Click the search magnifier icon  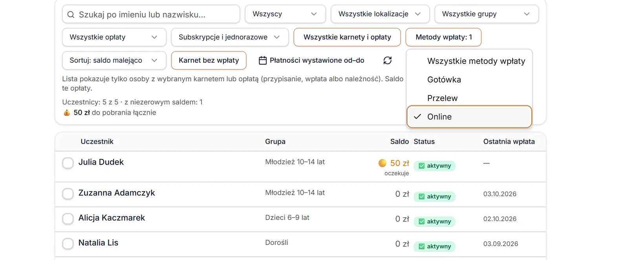click(x=71, y=15)
